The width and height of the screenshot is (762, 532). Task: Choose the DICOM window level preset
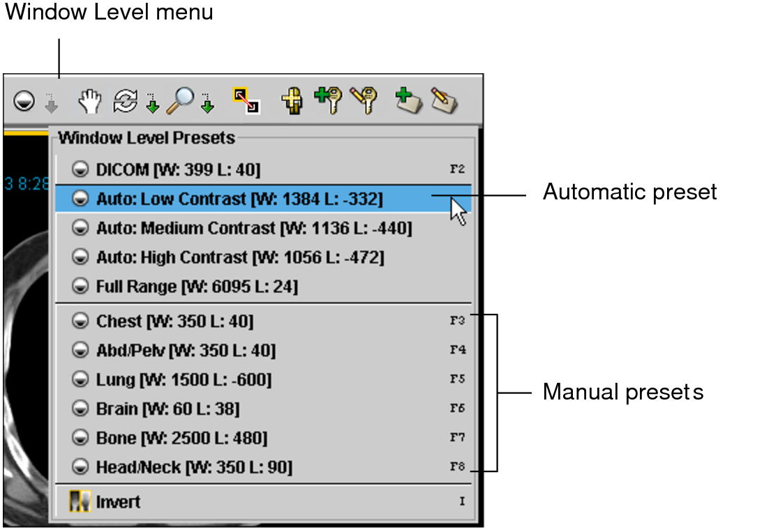(178, 169)
